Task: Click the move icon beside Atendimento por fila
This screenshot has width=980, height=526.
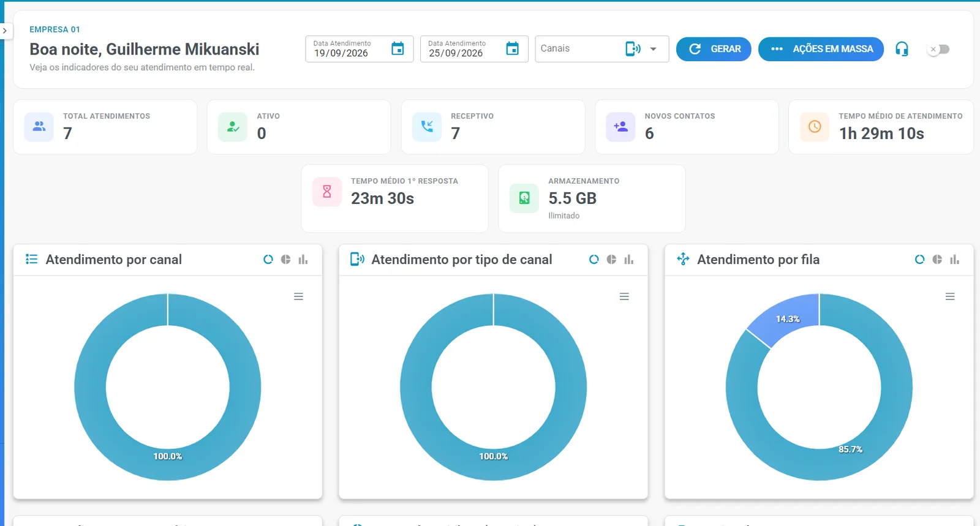Action: [x=683, y=260]
